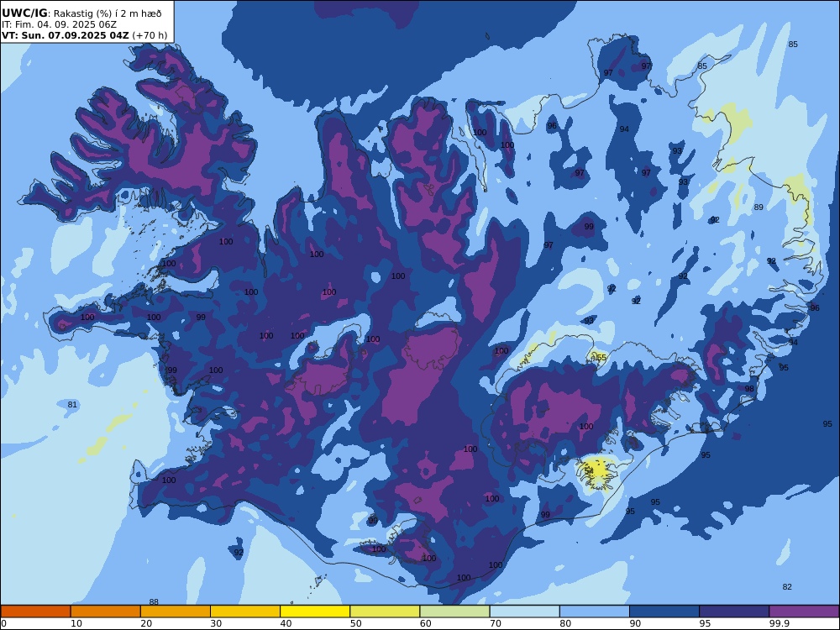Click the legend tick label "99.9"
Screen dimensions: 840x630
click(779, 623)
